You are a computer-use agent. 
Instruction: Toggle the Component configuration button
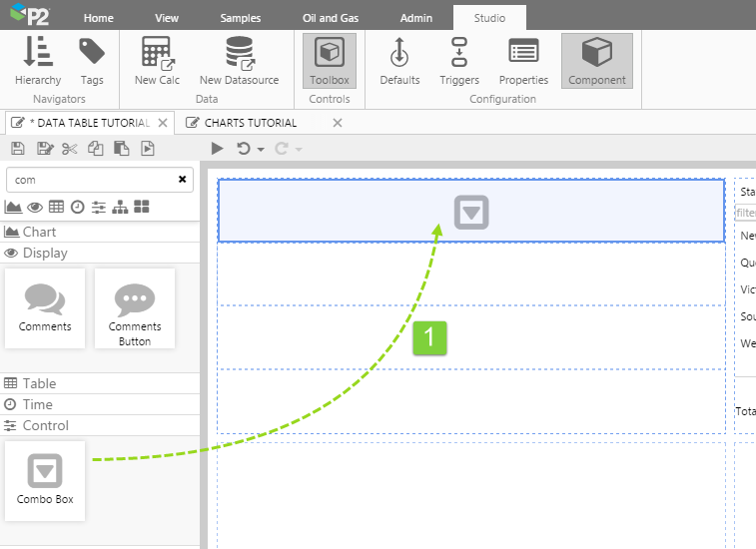[x=596, y=60]
